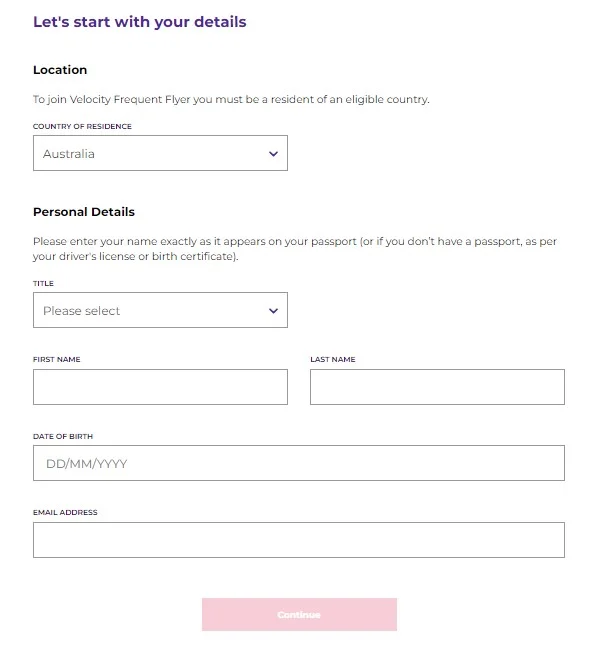Click the chevron arrow in the Title dropdown
The image size is (615, 658).
tap(273, 310)
